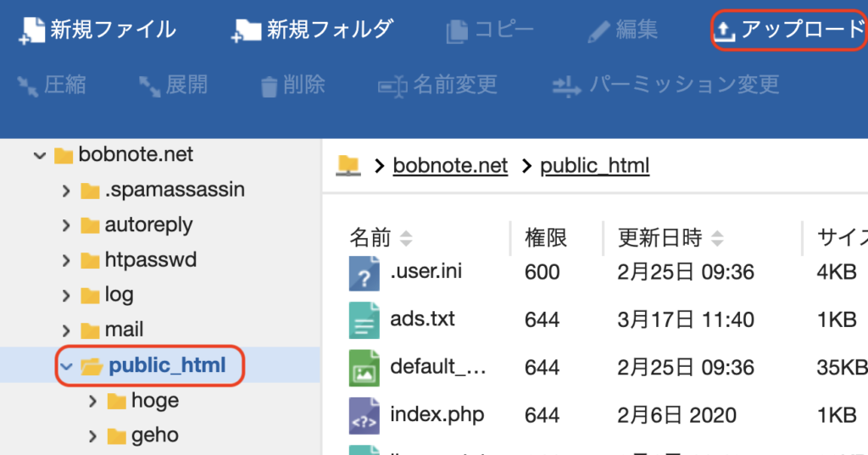Screen dimensions: 868x455
Task: Click the default_ image file icon
Action: [364, 368]
